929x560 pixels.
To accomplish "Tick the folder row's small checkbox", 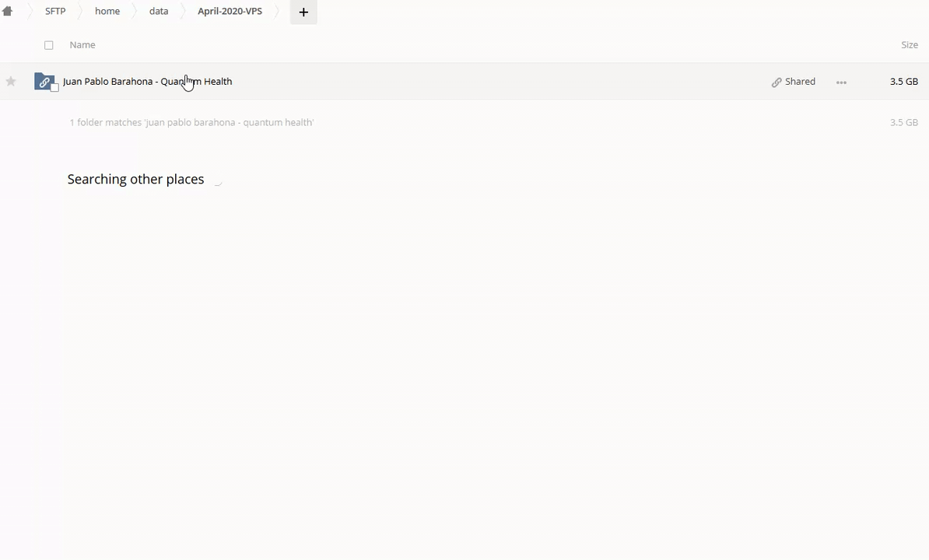I will (54, 87).
